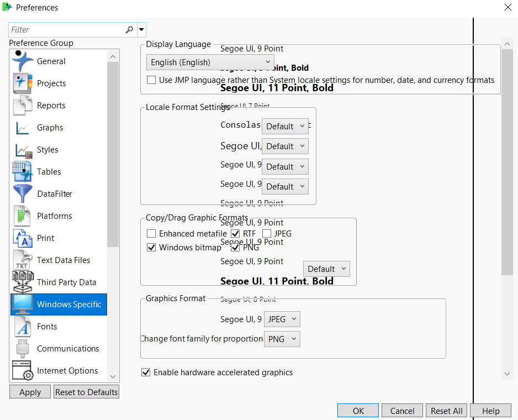Select the Print preference icon
518x420 pixels.
pos(23,238)
